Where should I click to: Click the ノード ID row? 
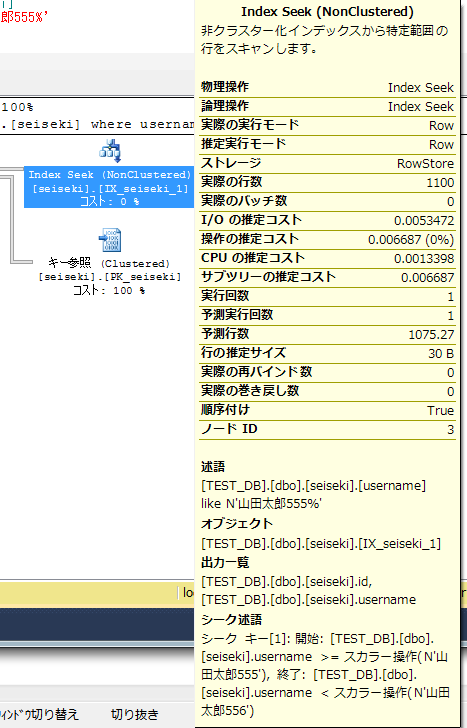(327, 429)
